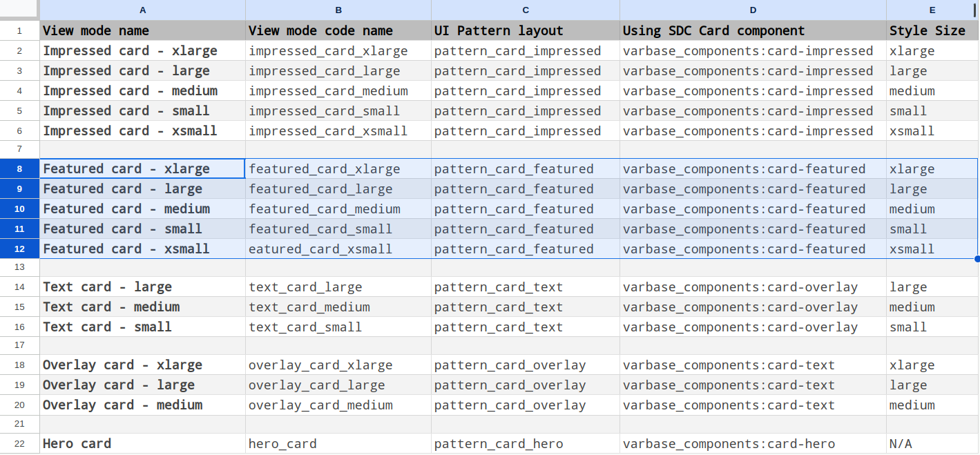The height and width of the screenshot is (455, 980).
Task: Click the blue selection fill handle
Action: [977, 259]
